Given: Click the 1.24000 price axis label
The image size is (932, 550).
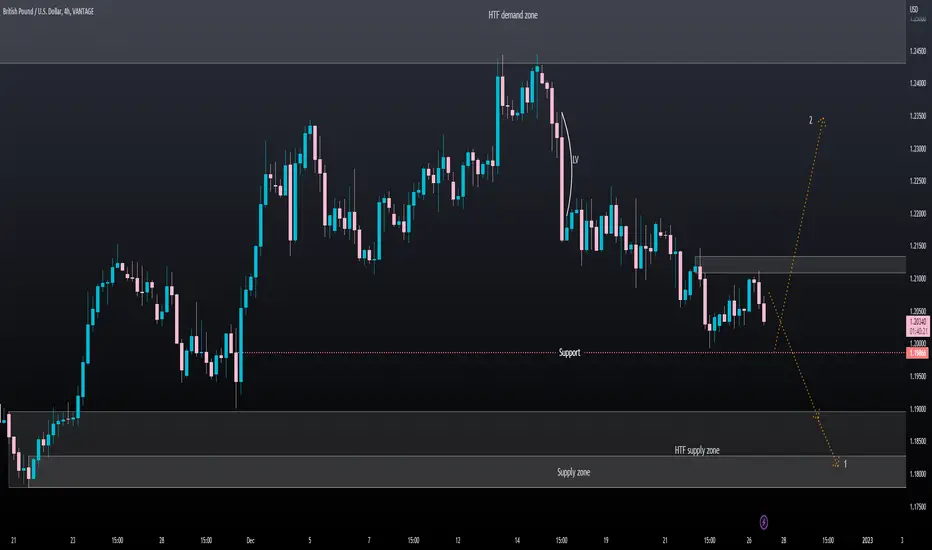Looking at the screenshot, I should (918, 83).
